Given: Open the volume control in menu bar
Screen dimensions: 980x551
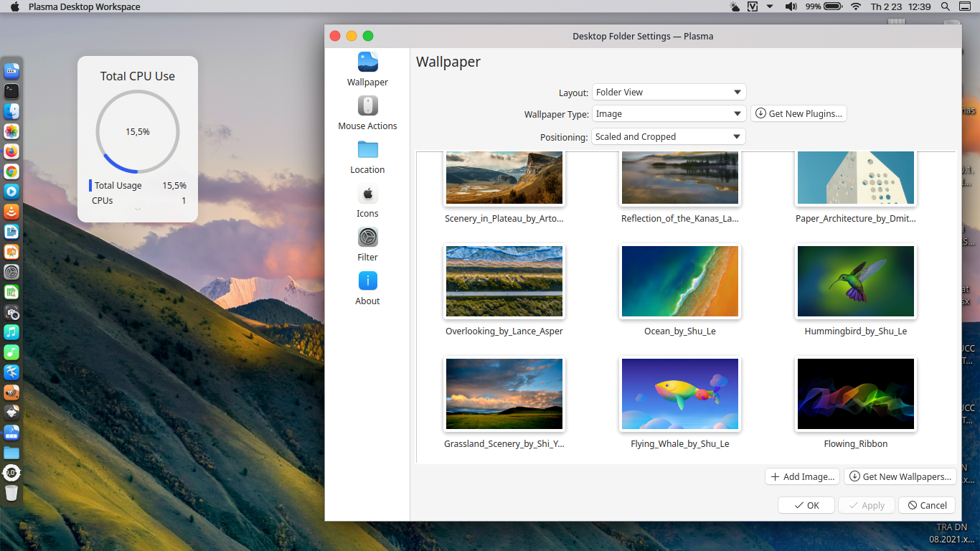Looking at the screenshot, I should click(791, 6).
